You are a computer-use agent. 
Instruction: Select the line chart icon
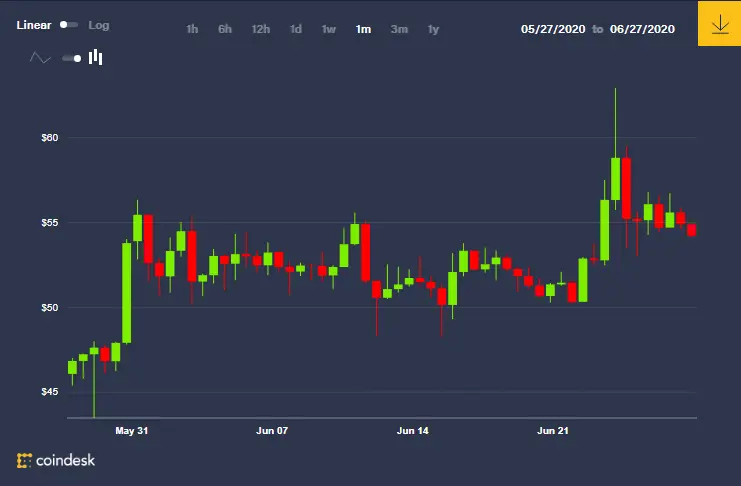point(40,58)
